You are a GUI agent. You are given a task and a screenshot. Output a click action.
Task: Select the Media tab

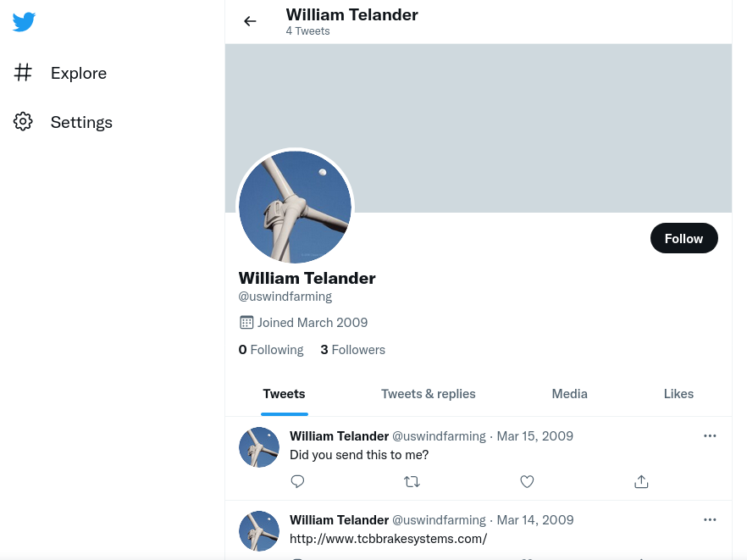569,394
